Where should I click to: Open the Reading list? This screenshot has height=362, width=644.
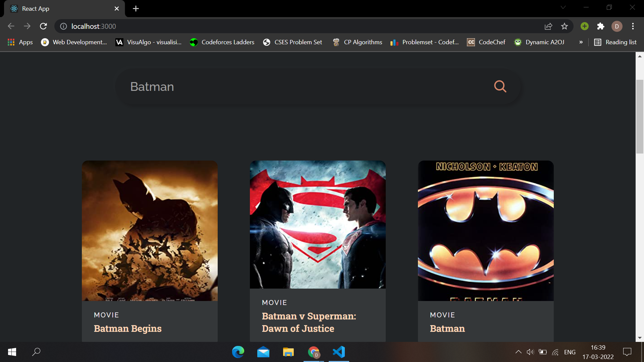[x=615, y=42]
